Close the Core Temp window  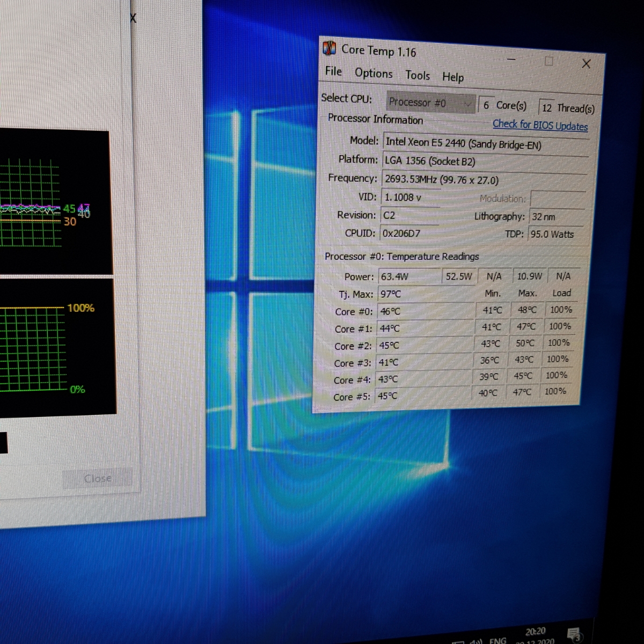[x=586, y=64]
